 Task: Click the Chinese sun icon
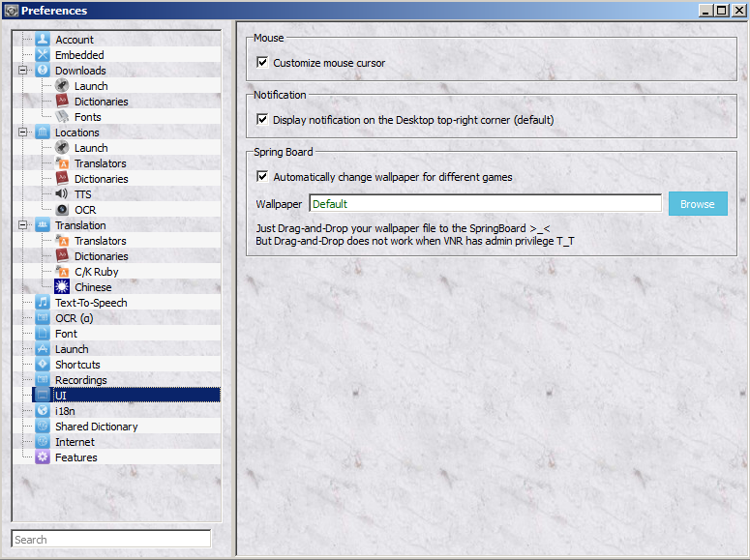pyautogui.click(x=62, y=287)
